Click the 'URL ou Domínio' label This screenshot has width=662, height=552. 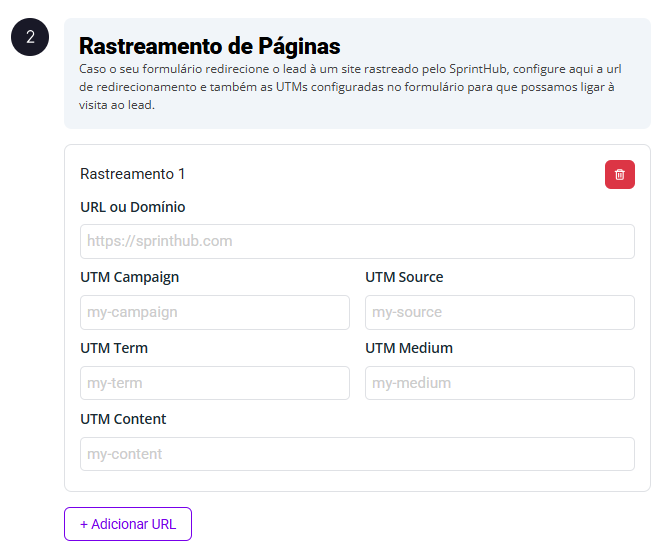click(132, 207)
